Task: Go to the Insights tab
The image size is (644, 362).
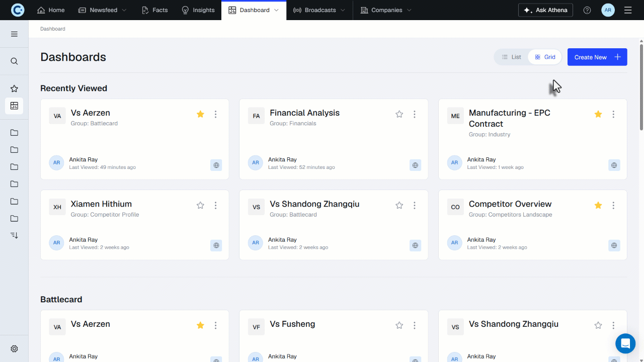Action: click(198, 10)
